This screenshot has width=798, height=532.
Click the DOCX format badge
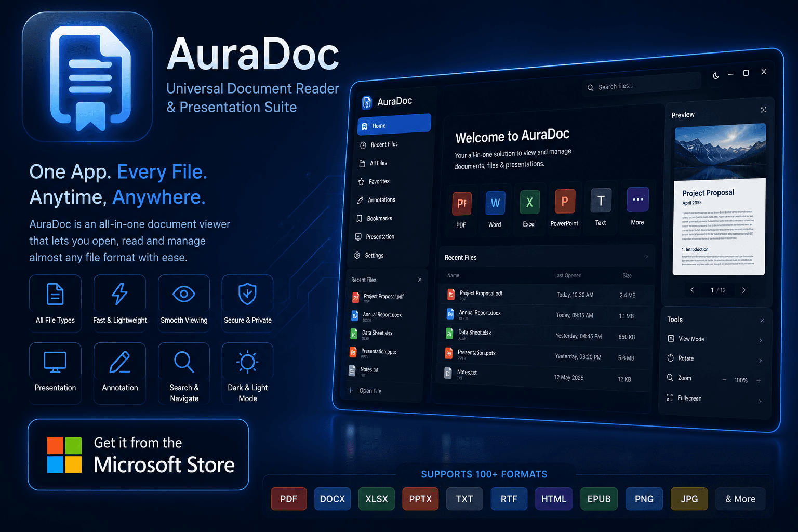click(x=332, y=499)
